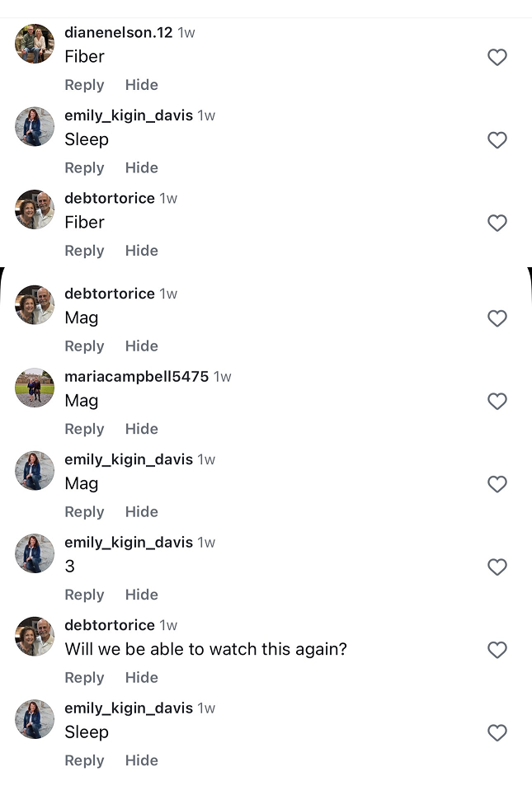Open mariacampbell5475's avatar

tap(35, 388)
